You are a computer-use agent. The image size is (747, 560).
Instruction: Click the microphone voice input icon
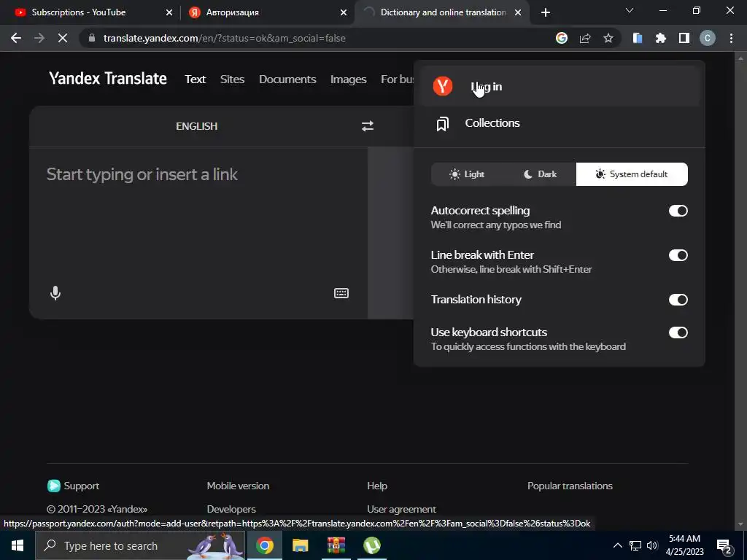(55, 293)
